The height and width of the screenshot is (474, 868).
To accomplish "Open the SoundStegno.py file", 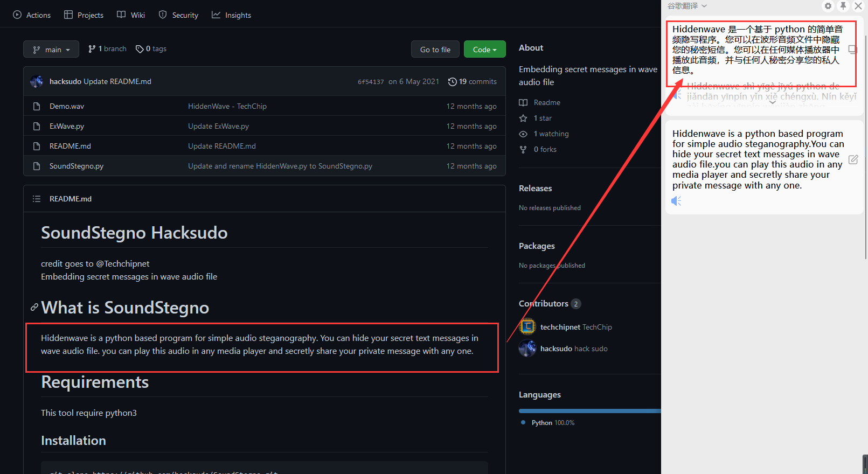I will pos(77,166).
